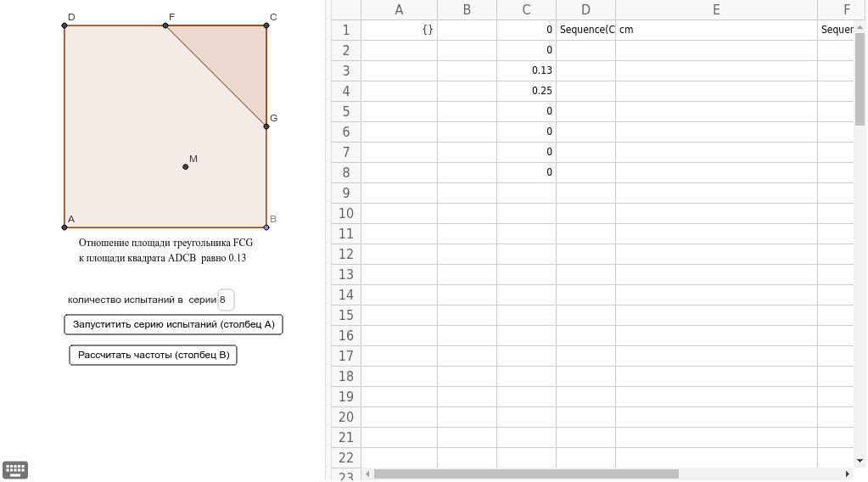Select column D header

(585, 10)
